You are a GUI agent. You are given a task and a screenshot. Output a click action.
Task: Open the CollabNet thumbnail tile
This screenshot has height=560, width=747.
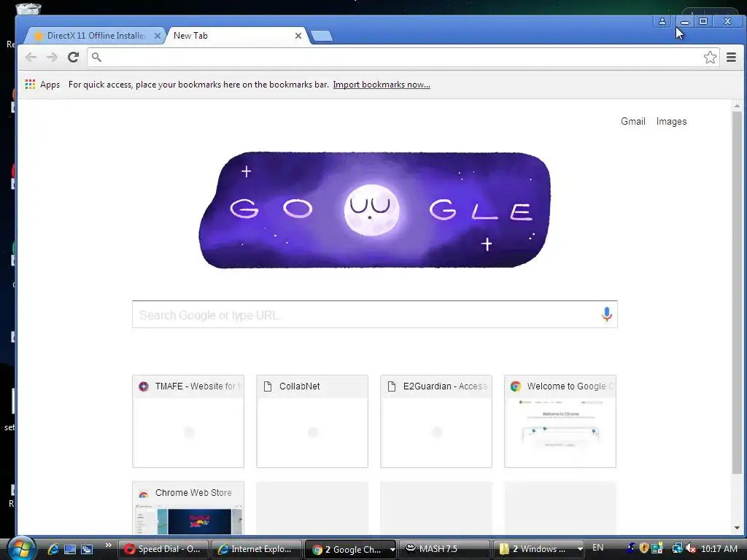click(312, 421)
